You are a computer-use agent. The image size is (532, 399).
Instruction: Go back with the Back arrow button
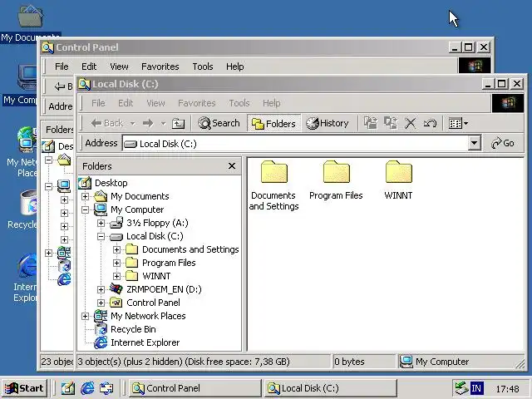pyautogui.click(x=107, y=123)
